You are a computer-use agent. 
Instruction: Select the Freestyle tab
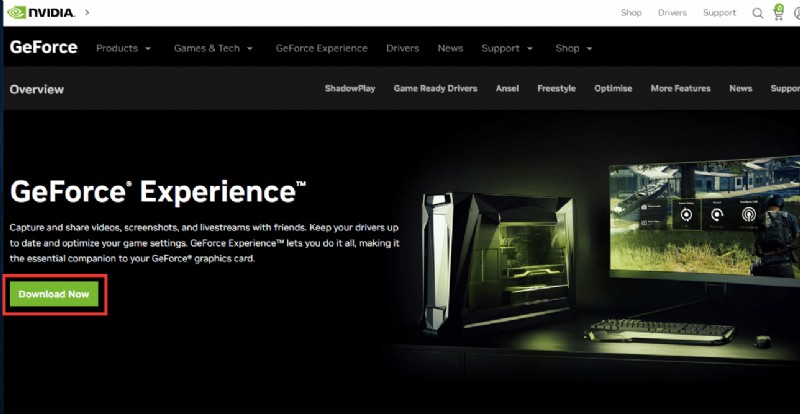point(556,89)
